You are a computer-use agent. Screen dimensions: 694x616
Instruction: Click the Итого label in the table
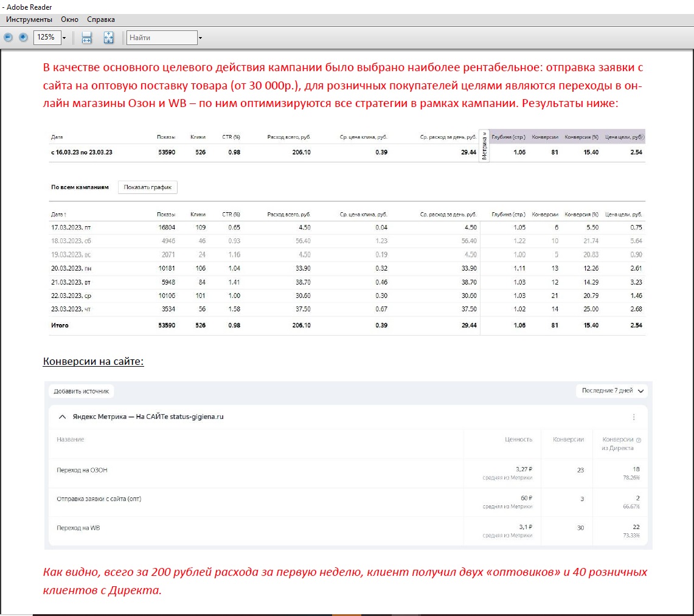point(60,325)
